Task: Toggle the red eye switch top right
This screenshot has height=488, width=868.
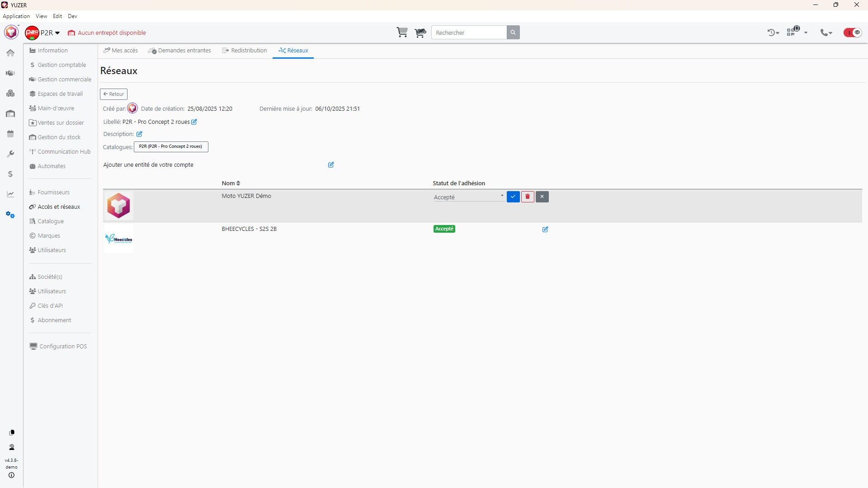Action: [x=853, y=33]
